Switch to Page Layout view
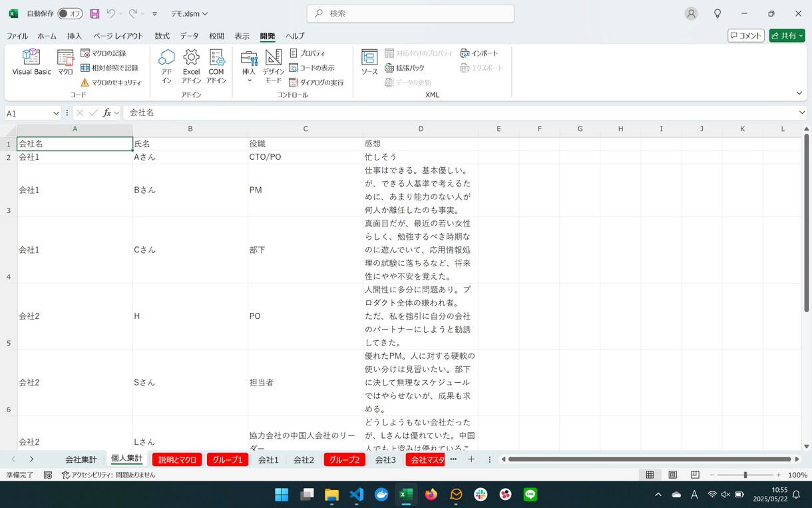Screen dimensions: 812x508 (672, 475)
